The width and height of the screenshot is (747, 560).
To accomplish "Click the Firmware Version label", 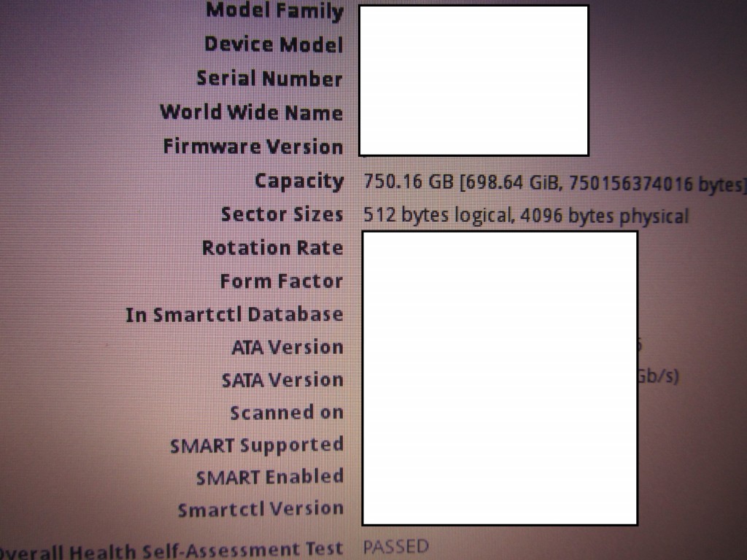I will click(x=253, y=146).
